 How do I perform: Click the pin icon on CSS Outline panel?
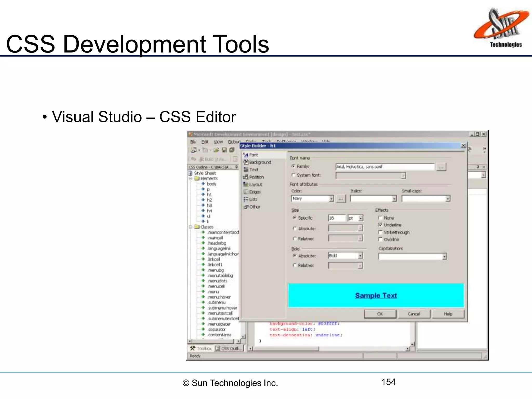pos(236,167)
